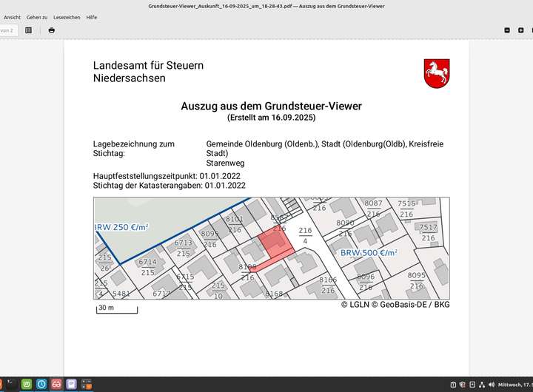The height and width of the screenshot is (392, 533).
Task: Click the volume speaker tray icon
Action: click(492, 385)
